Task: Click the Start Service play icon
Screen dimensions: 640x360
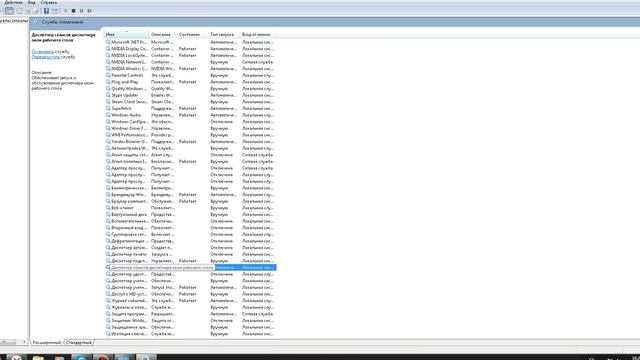Action: [66, 11]
